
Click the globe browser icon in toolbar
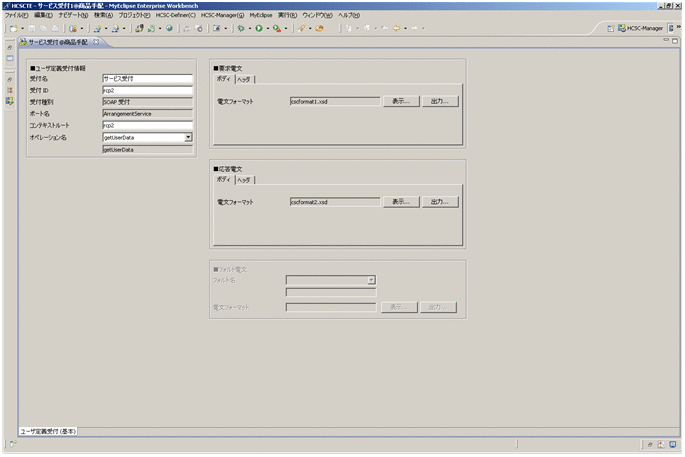(170, 28)
